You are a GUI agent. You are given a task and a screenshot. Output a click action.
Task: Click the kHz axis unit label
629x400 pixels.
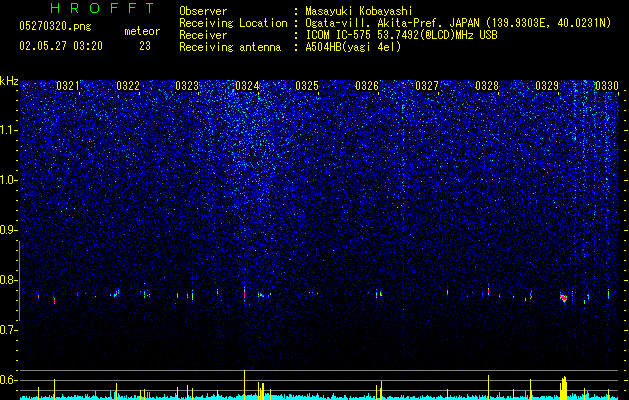pyautogui.click(x=9, y=81)
